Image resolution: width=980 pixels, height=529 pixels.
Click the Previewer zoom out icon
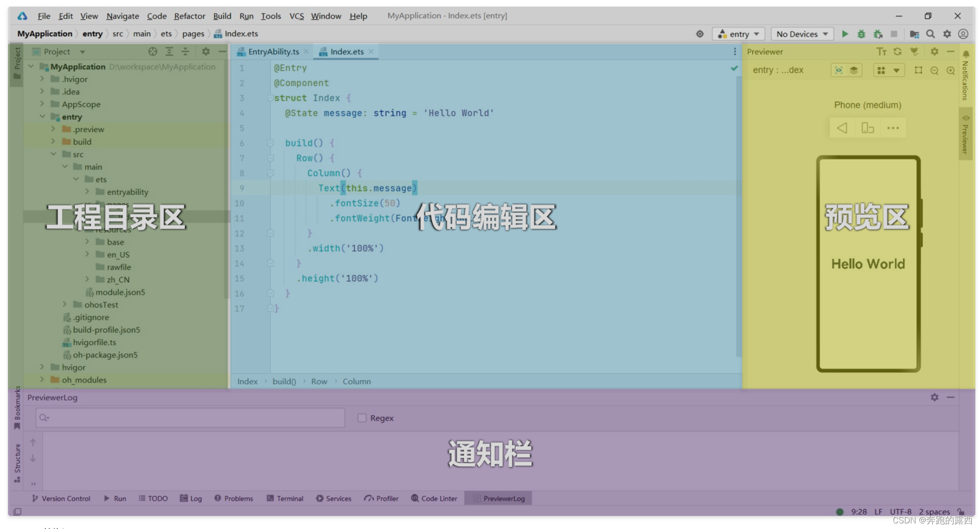[x=934, y=70]
